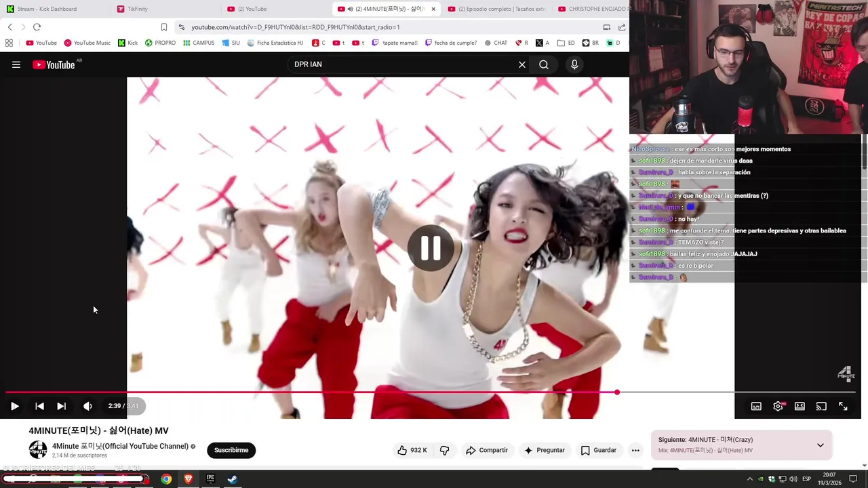Go back with browser back arrow
868x488 pixels.
(10, 27)
